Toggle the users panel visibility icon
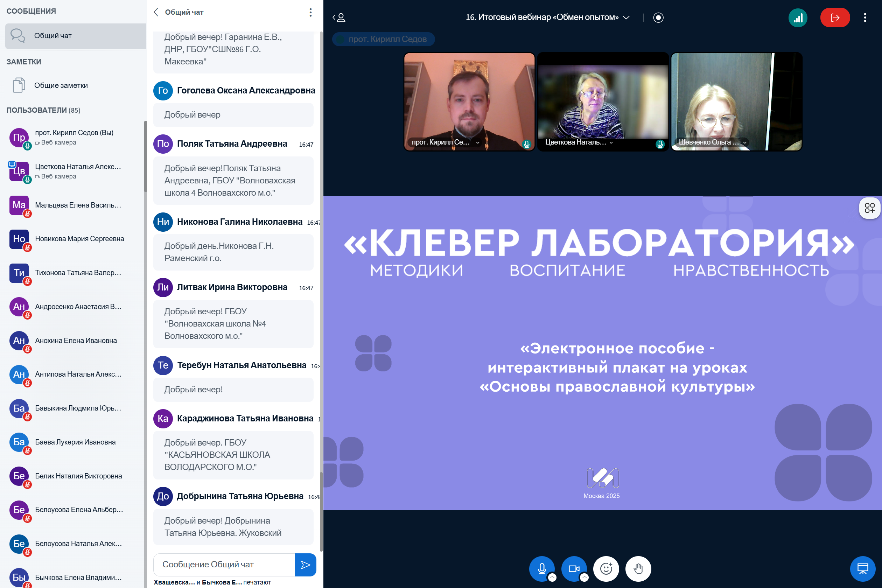Viewport: 882px width, 588px height. pos(339,17)
